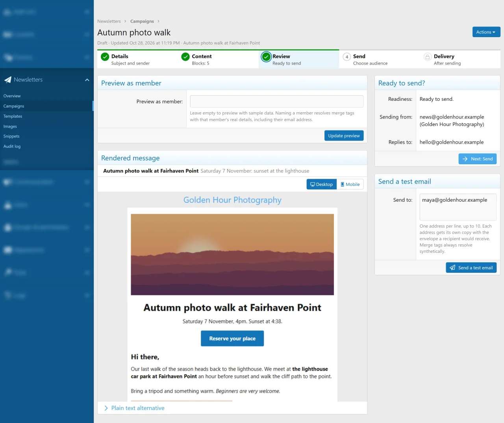Viewport: 504px width, 423px height.
Task: Collapse the Newsletters sidebar section
Action: point(87,80)
